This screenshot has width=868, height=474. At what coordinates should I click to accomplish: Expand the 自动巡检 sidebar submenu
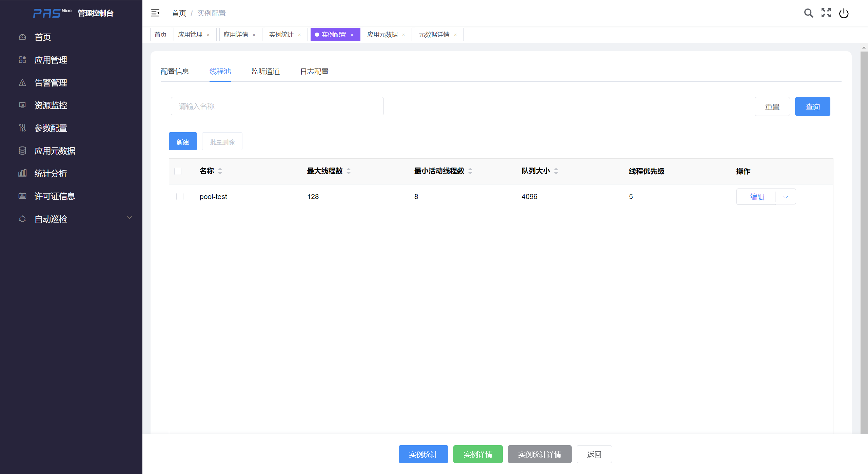point(129,218)
